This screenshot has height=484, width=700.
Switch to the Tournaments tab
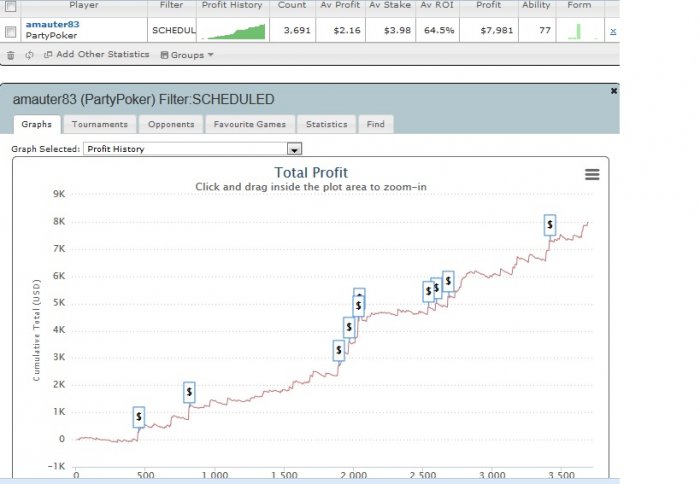click(100, 124)
